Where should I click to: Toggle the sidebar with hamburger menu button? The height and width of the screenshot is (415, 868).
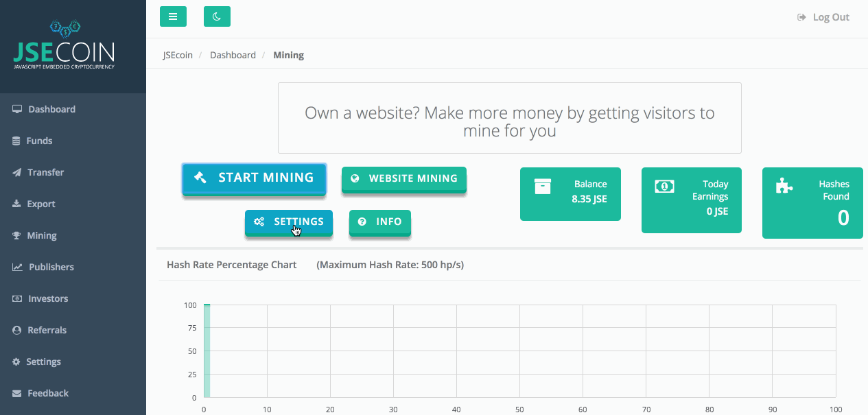coord(173,16)
